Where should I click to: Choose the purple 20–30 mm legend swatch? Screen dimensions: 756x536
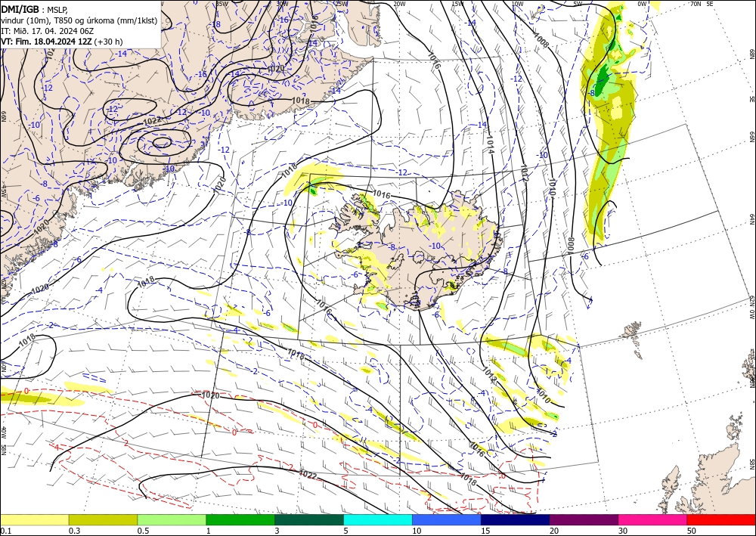click(x=584, y=519)
